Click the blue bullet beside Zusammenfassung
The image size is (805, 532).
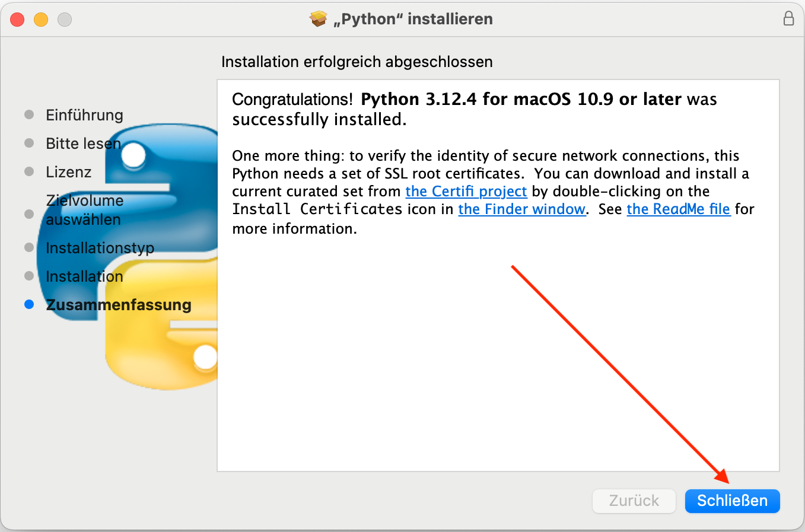click(29, 304)
